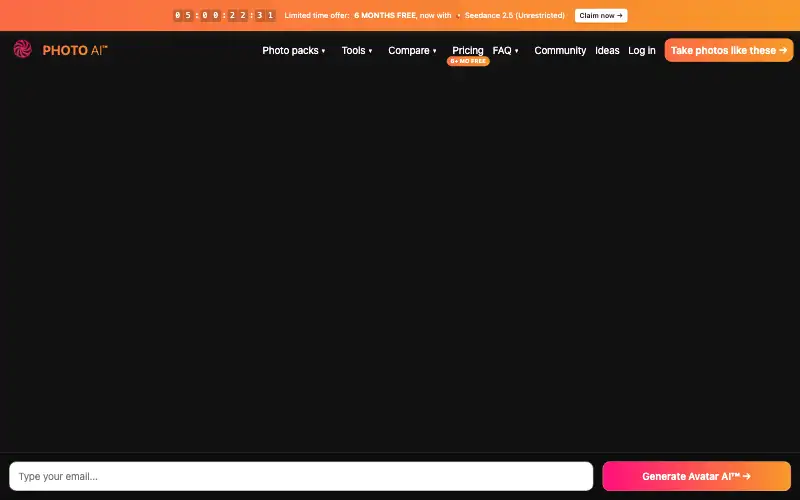Click the Take photos like these button
800x500 pixels.
click(729, 50)
